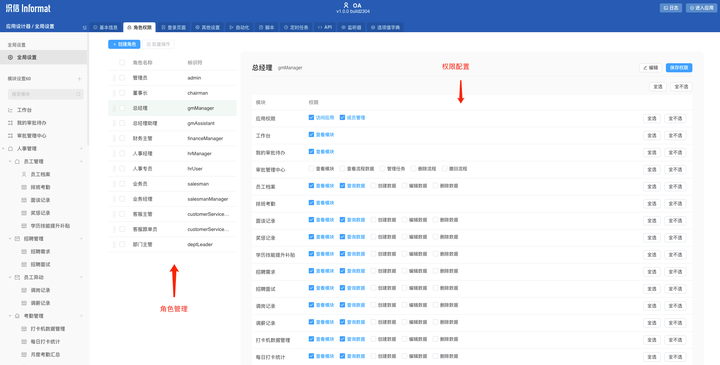The width and height of the screenshot is (720, 365).
Task: Click the drag handle of the 管理员 role row
Action: [x=114, y=78]
